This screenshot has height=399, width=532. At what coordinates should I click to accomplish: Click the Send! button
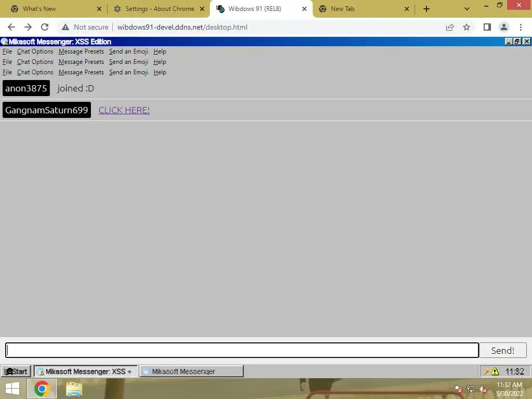(x=502, y=350)
